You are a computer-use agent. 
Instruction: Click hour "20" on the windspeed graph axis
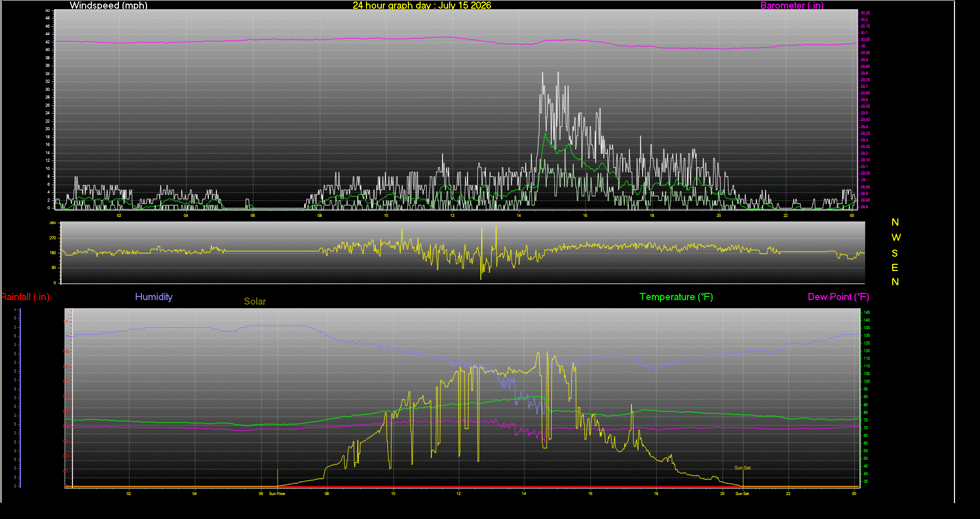point(719,215)
